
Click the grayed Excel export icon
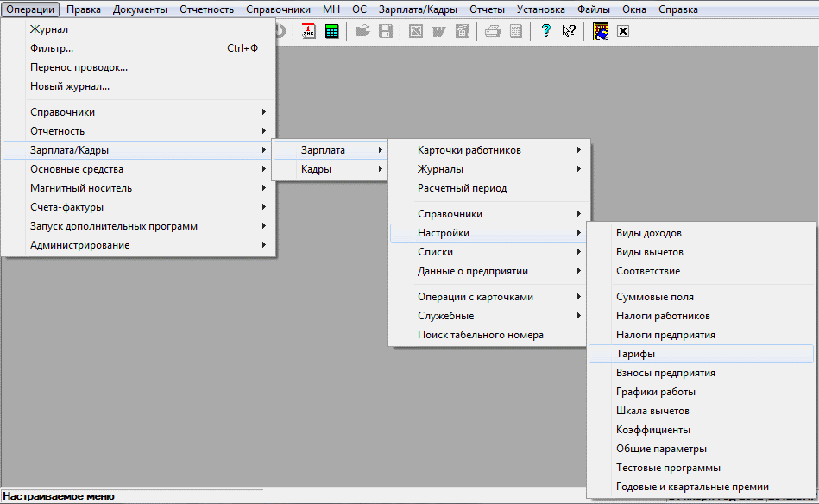[x=416, y=31]
